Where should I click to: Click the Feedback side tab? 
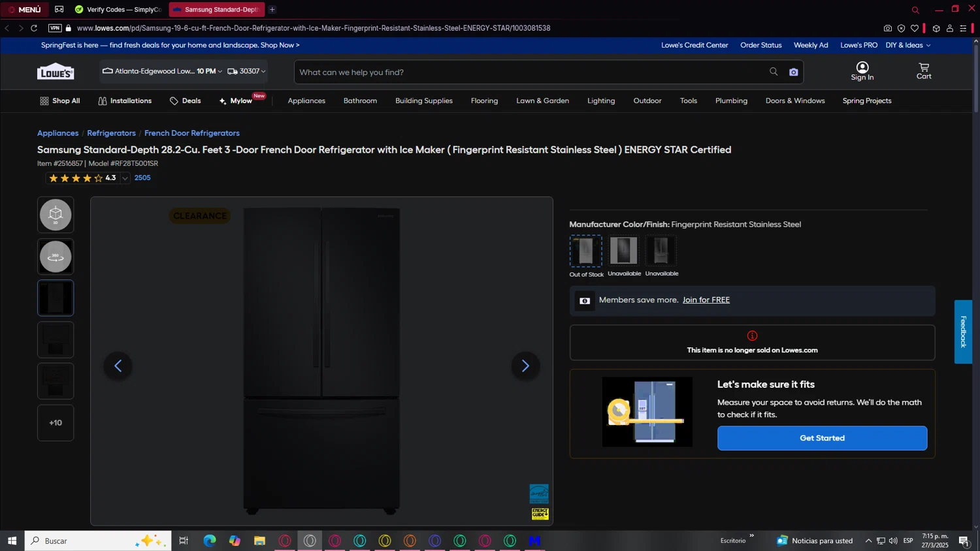[963, 332]
